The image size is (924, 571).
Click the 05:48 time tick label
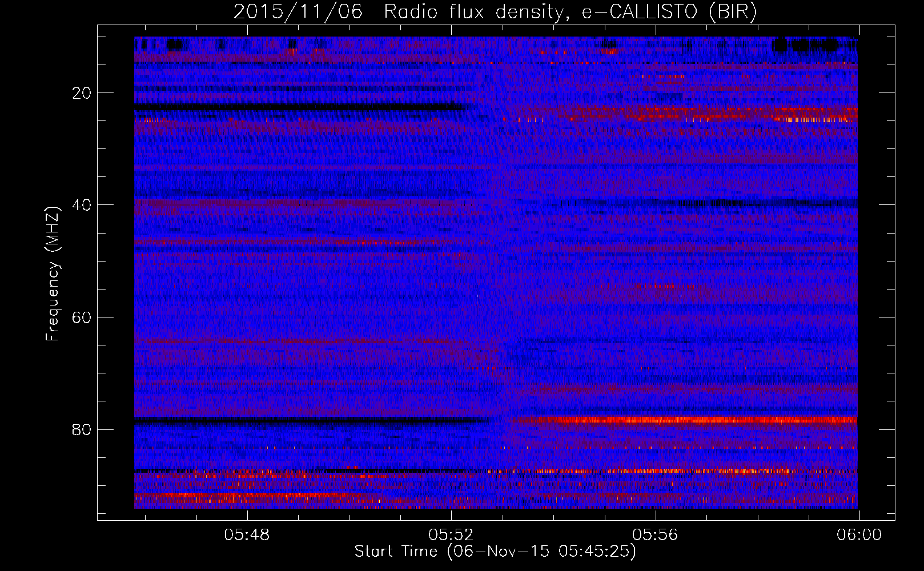[x=247, y=535]
